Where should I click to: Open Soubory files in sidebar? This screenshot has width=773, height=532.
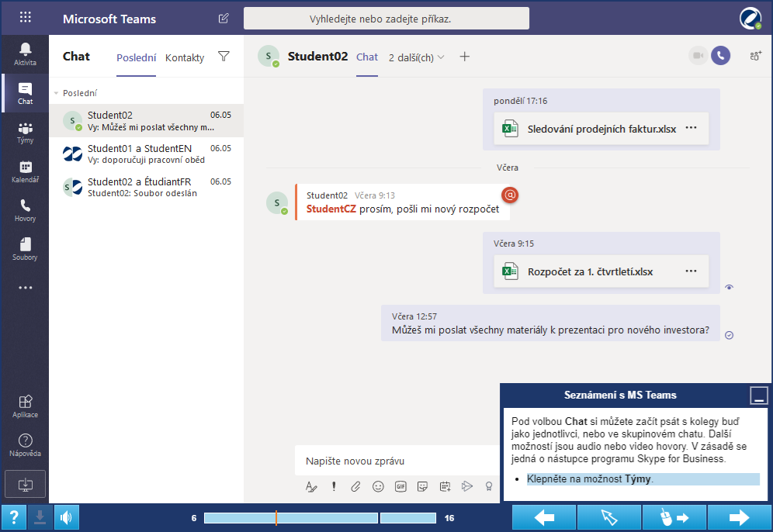click(x=25, y=249)
